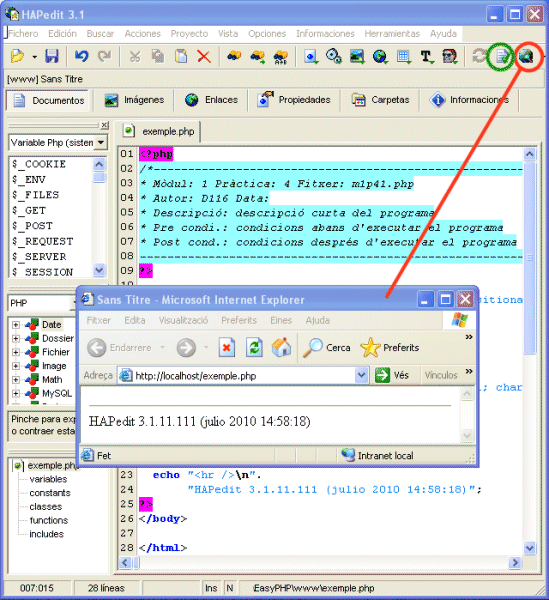This screenshot has width=549, height=600.
Task: Click the replace binoculars icon
Action: tap(280, 57)
